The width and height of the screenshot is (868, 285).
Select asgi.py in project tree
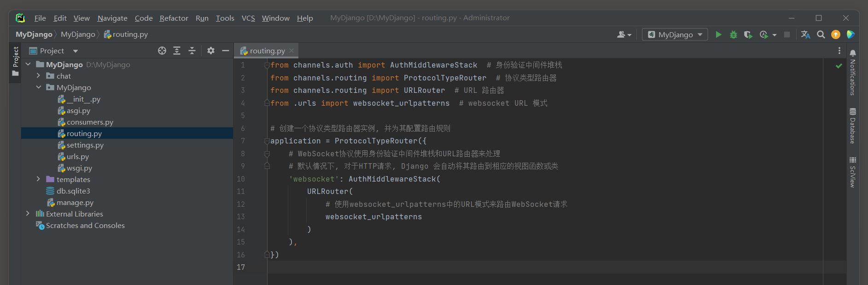click(127, 110)
